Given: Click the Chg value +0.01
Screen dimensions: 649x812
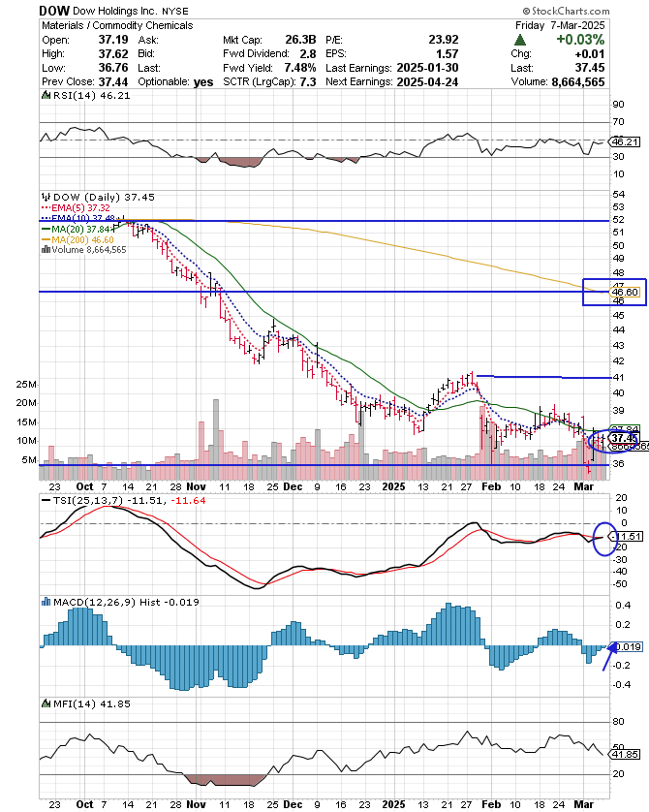Looking at the screenshot, I should point(589,54).
